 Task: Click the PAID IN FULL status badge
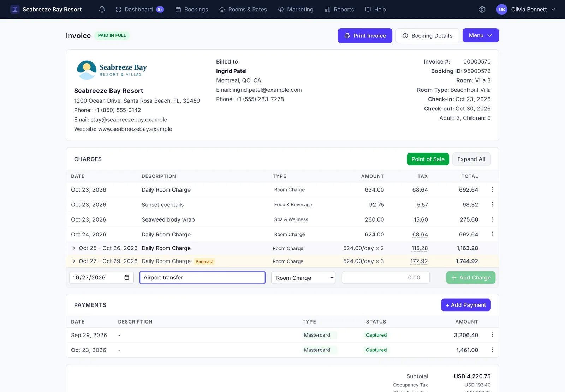pos(112,35)
